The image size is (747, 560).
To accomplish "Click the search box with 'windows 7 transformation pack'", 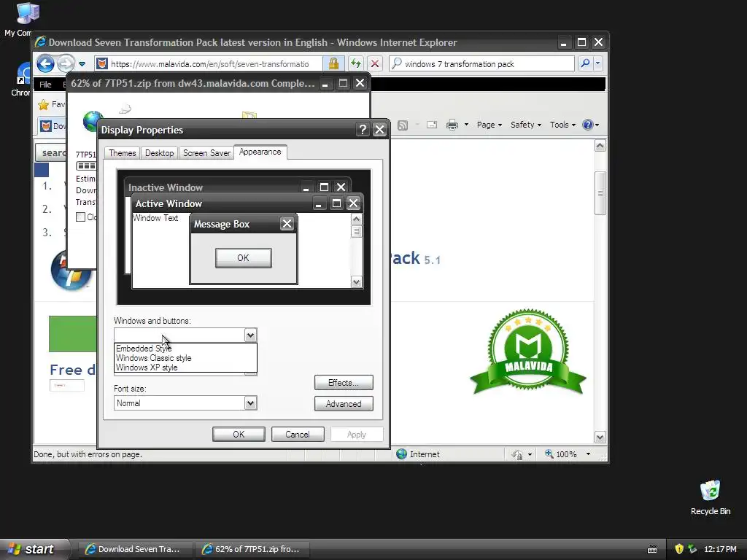I will (482, 64).
